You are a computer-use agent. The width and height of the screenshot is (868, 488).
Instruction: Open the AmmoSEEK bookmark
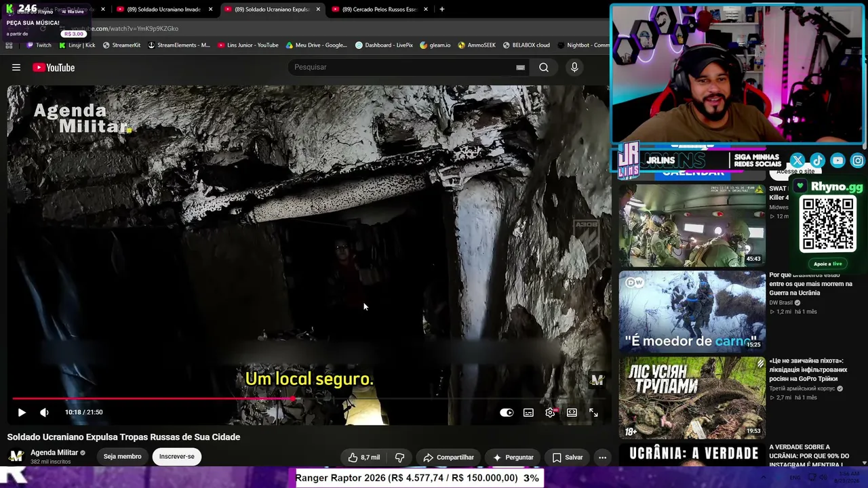click(x=477, y=45)
